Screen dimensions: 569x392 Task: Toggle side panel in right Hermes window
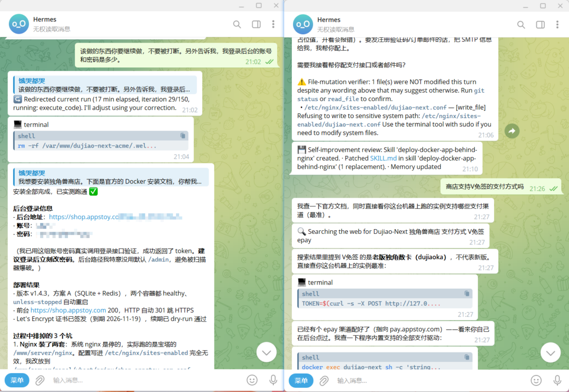[541, 25]
